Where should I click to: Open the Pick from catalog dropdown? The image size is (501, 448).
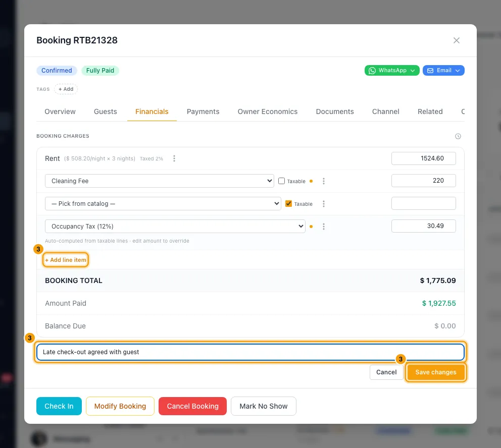[x=163, y=204]
